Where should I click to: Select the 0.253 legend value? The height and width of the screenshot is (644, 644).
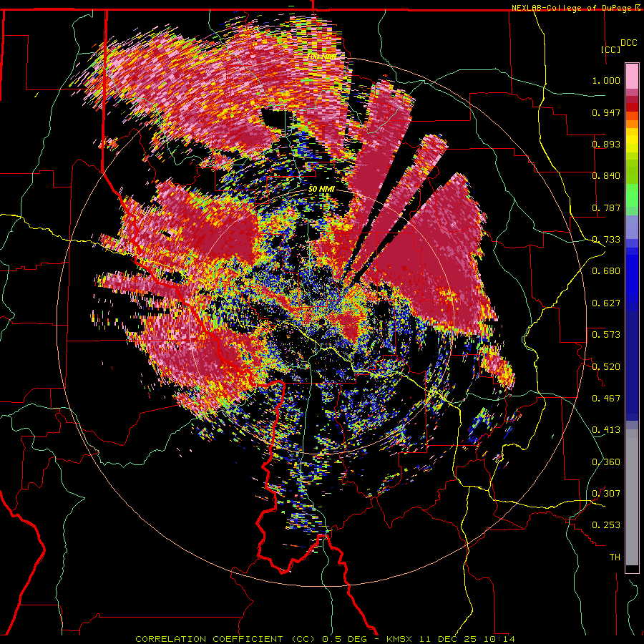click(606, 525)
